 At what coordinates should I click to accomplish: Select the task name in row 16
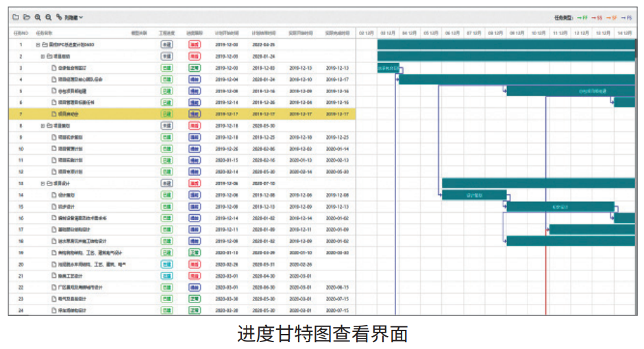(x=82, y=218)
